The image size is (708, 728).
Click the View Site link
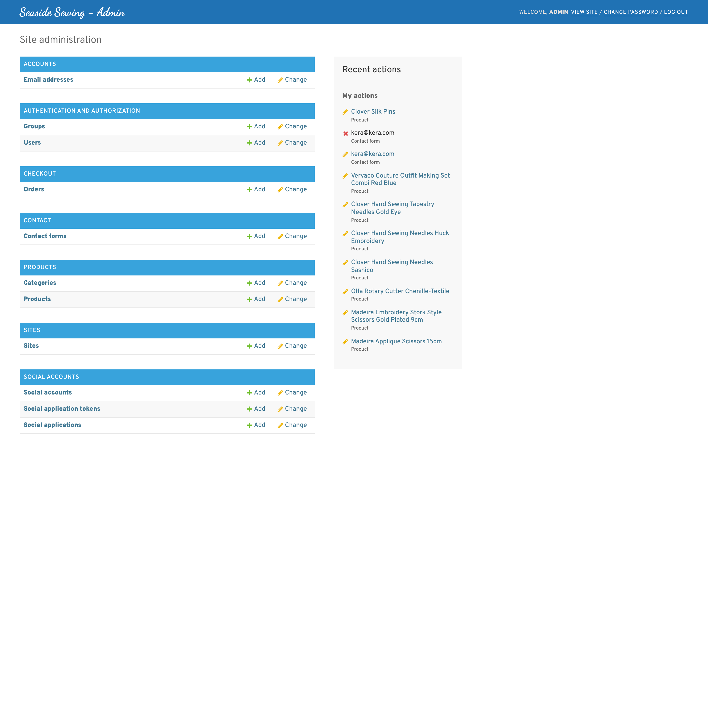584,12
